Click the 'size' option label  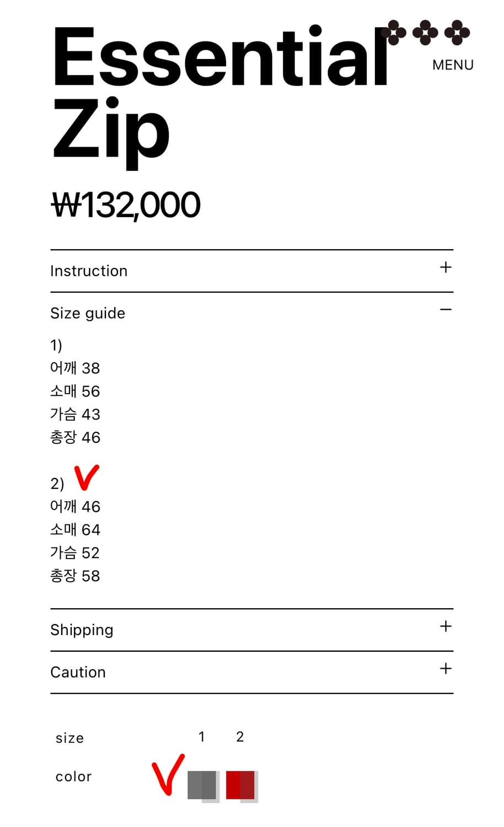(69, 738)
